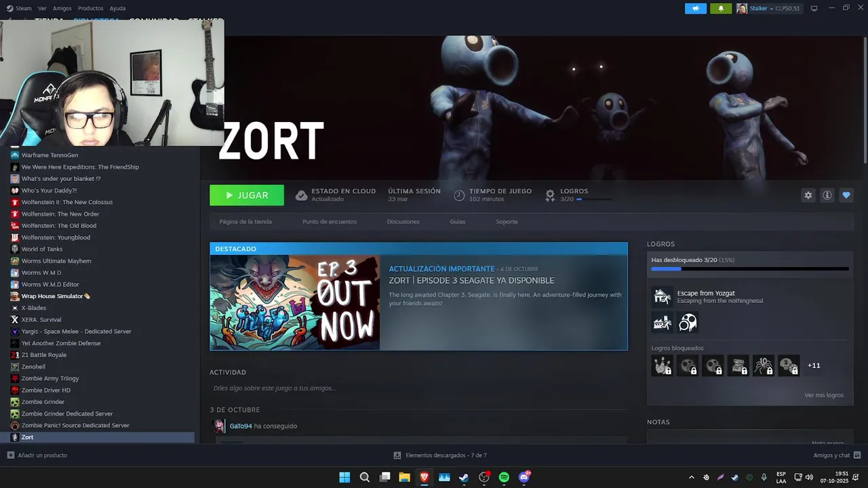Open the Discusiones tab

point(403,222)
